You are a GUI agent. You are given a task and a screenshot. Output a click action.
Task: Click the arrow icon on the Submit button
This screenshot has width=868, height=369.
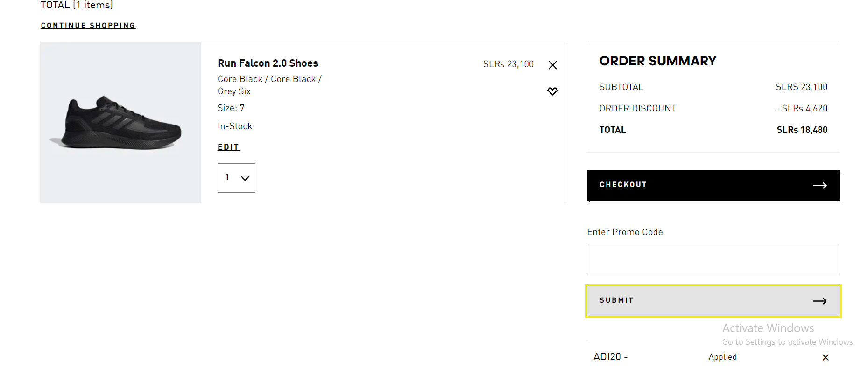(x=820, y=301)
